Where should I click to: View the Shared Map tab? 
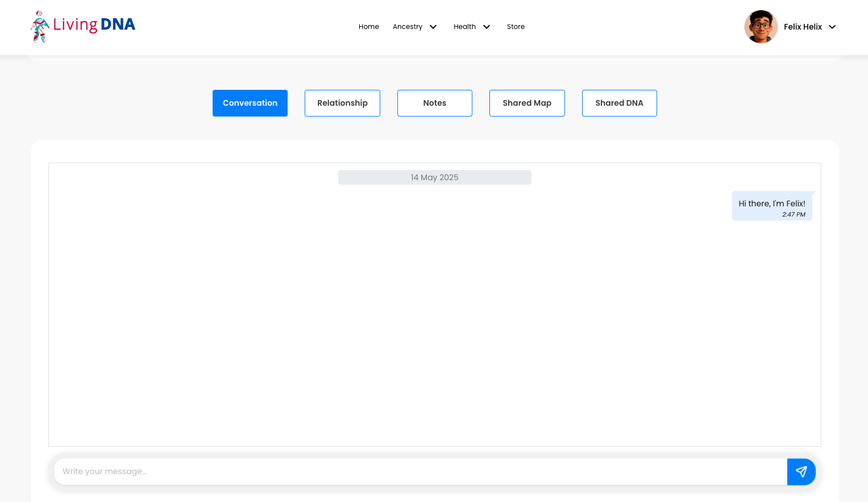pos(527,103)
